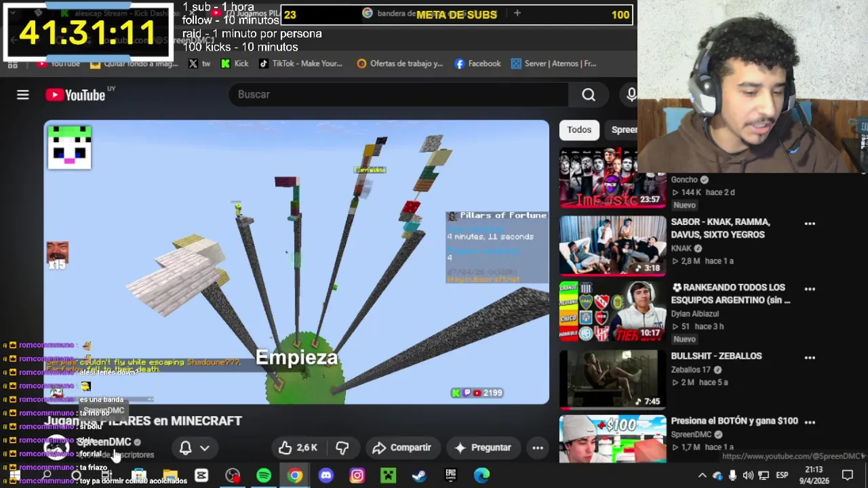This screenshot has width=868, height=488.
Task: Open the YouTube bookmark in bookmarks bar
Action: point(58,64)
